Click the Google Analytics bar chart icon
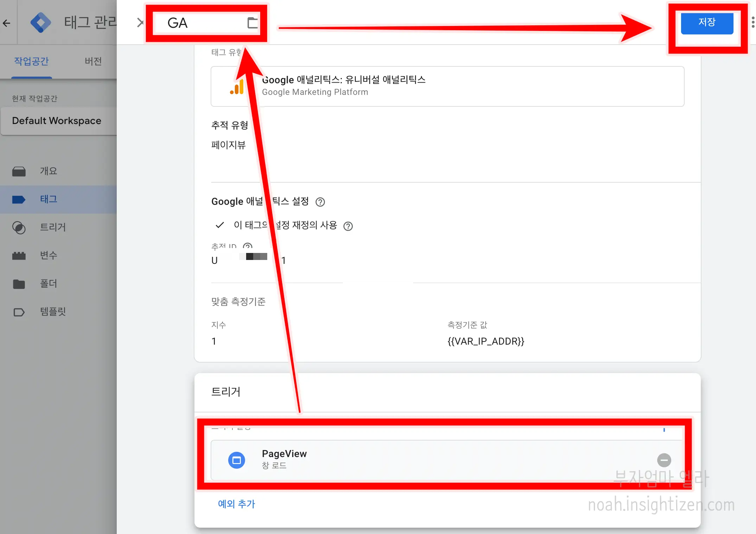 click(x=237, y=87)
